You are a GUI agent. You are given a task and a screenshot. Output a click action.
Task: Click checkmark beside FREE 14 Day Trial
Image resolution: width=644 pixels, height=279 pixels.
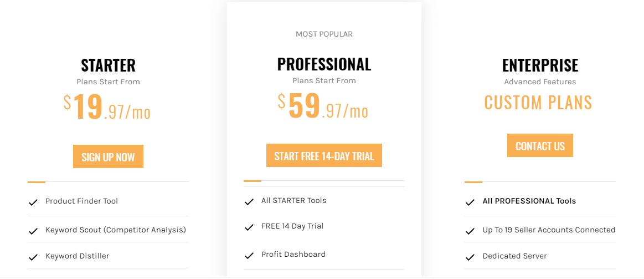pyautogui.click(x=249, y=227)
